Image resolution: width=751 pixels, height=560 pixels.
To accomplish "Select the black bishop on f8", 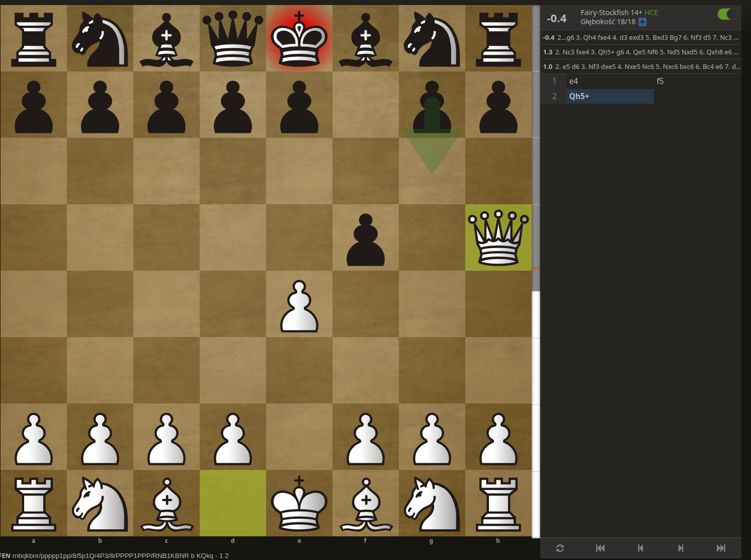I will (x=366, y=38).
